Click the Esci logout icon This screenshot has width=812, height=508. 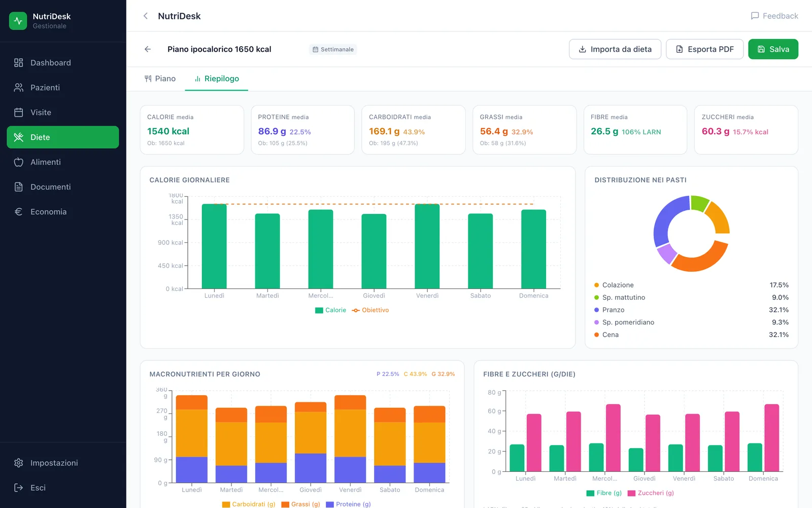[x=19, y=488]
